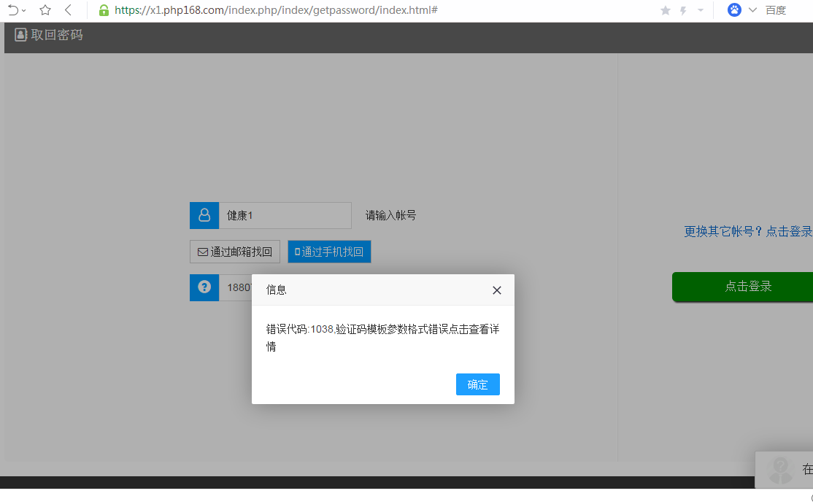Select the 通过手机找回 option
The height and width of the screenshot is (504, 813).
coord(329,252)
